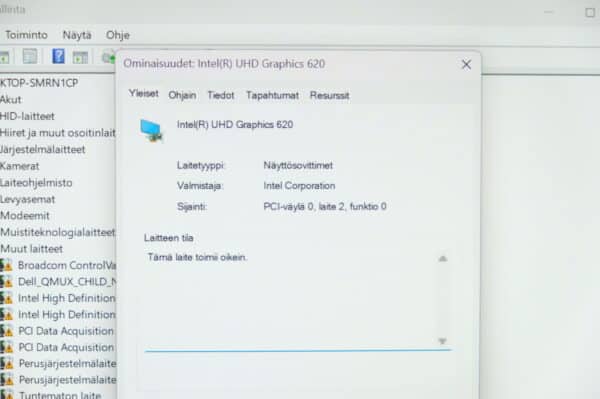600x399 pixels.
Task: Close the Ominaisuudet properties dialog
Action: click(466, 64)
